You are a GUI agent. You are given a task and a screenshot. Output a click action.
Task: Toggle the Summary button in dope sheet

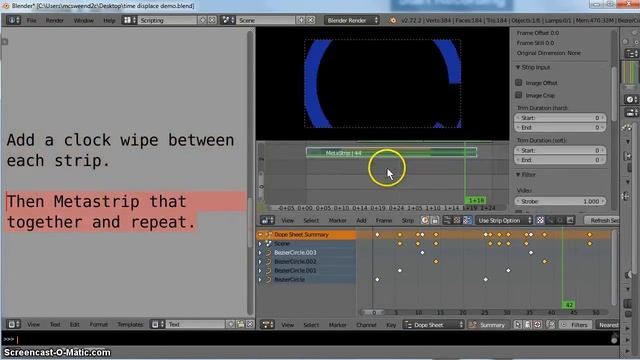point(488,325)
